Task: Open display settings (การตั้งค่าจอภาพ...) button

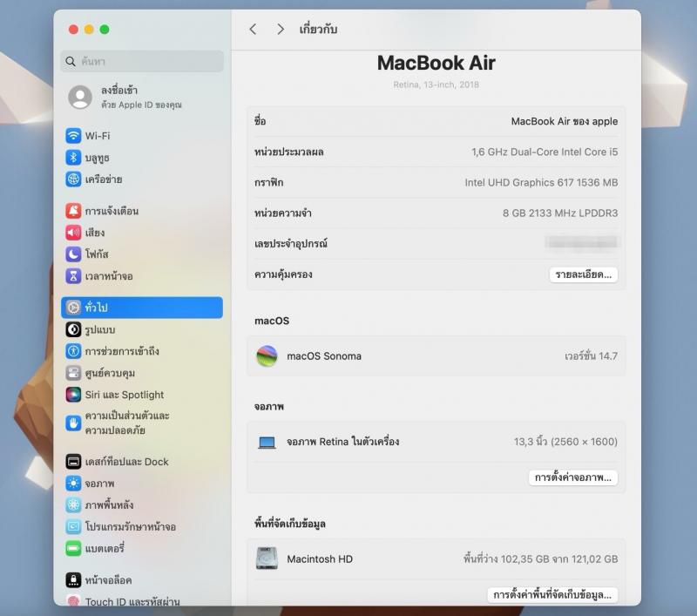Action: 573,477
